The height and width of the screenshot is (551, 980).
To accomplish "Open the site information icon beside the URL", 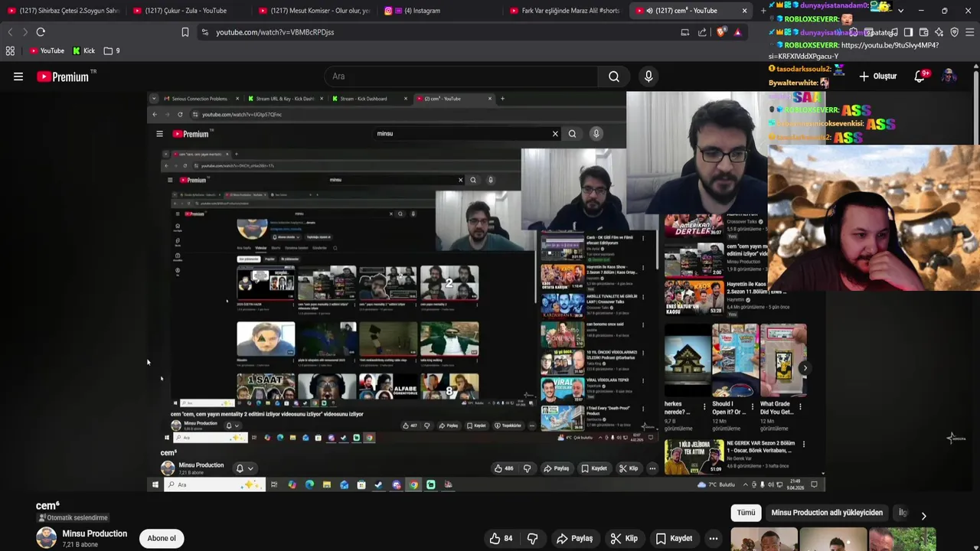I will [204, 32].
